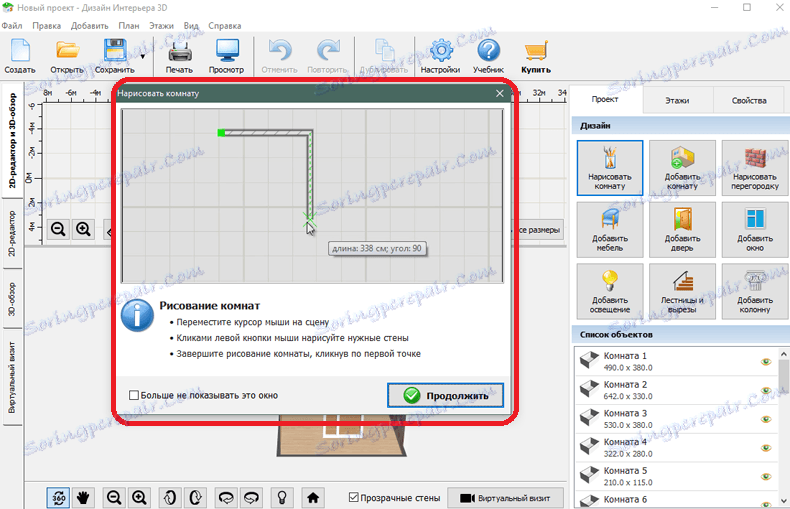
Task: Open Просмотр preview monitor icon
Action: click(227, 50)
